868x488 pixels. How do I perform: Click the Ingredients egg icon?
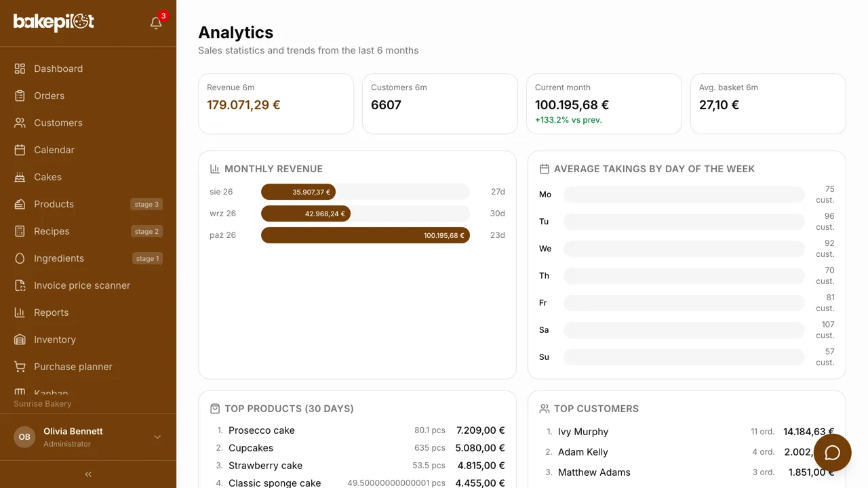[20, 258]
